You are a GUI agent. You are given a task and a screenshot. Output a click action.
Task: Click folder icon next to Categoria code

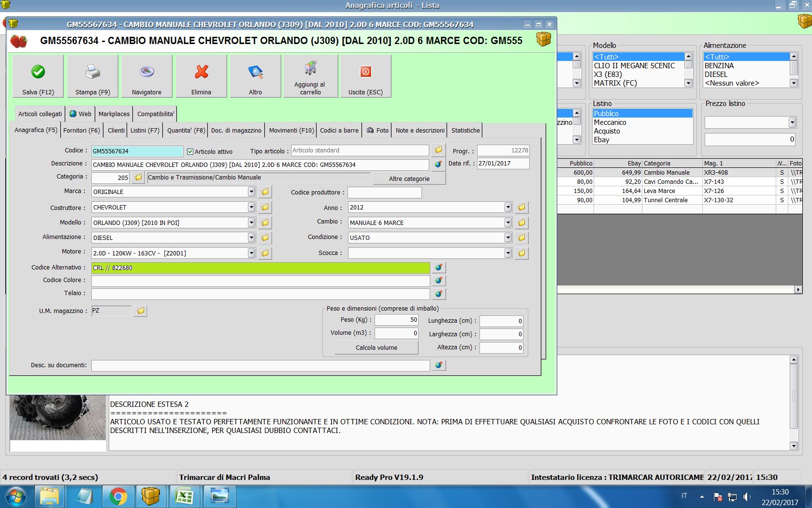pos(139,178)
